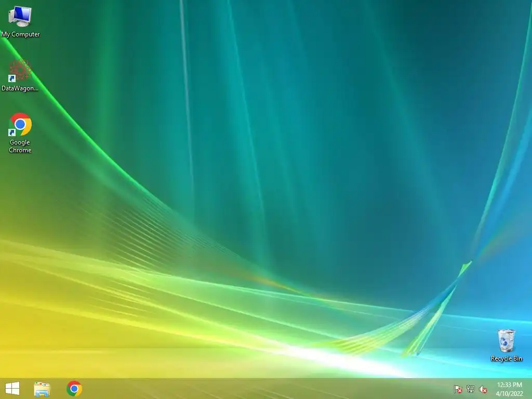532x399 pixels.
Task: Select the Recycle Bin desktop icon
Action: point(506,345)
